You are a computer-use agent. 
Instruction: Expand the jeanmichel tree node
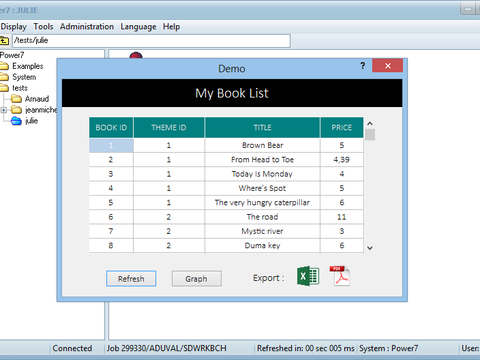click(x=4, y=110)
